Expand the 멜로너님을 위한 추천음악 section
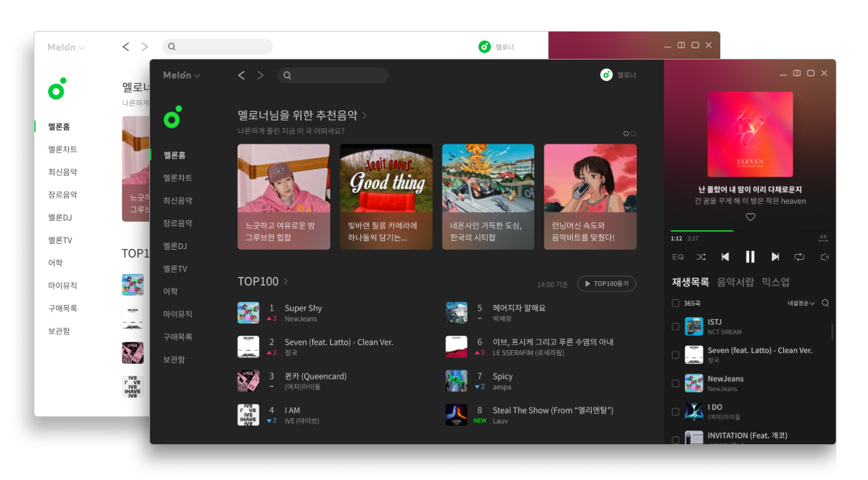 coord(365,115)
